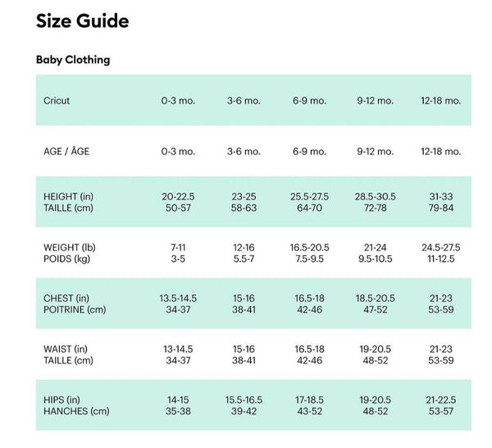Viewport: 492px width, 448px height.
Task: Select the CHEST (in) row label
Action: pos(69,299)
